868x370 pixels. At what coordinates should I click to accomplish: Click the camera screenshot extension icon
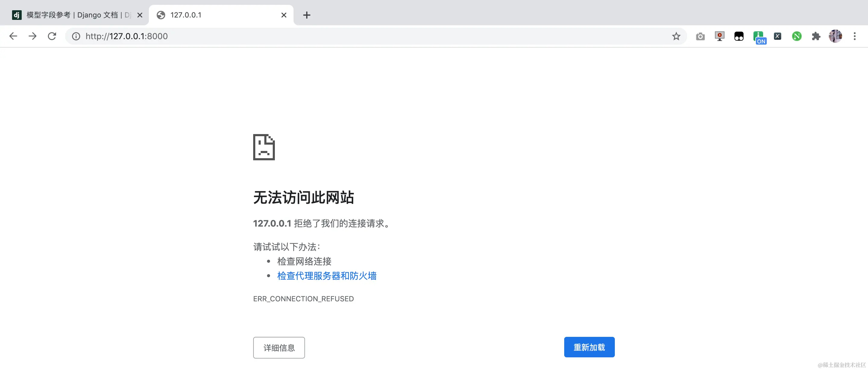(x=700, y=36)
